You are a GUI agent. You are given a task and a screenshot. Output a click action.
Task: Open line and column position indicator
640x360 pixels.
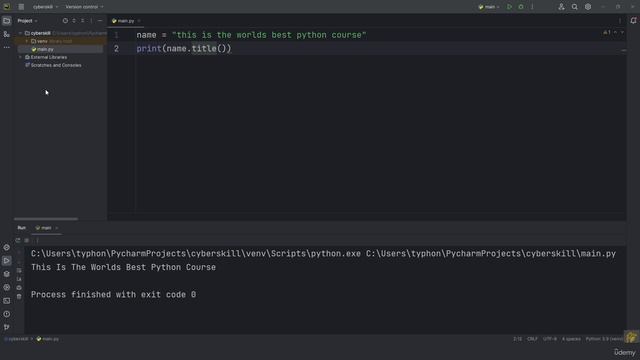point(518,339)
